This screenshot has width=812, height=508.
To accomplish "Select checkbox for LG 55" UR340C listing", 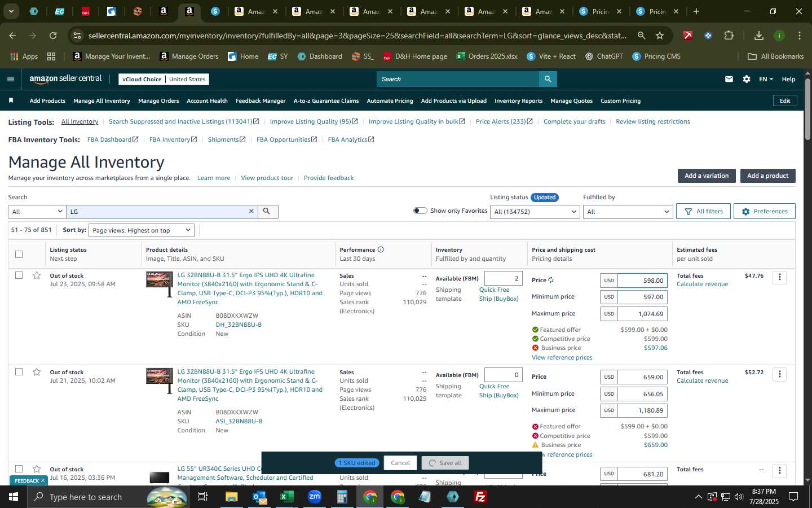I will [19, 469].
